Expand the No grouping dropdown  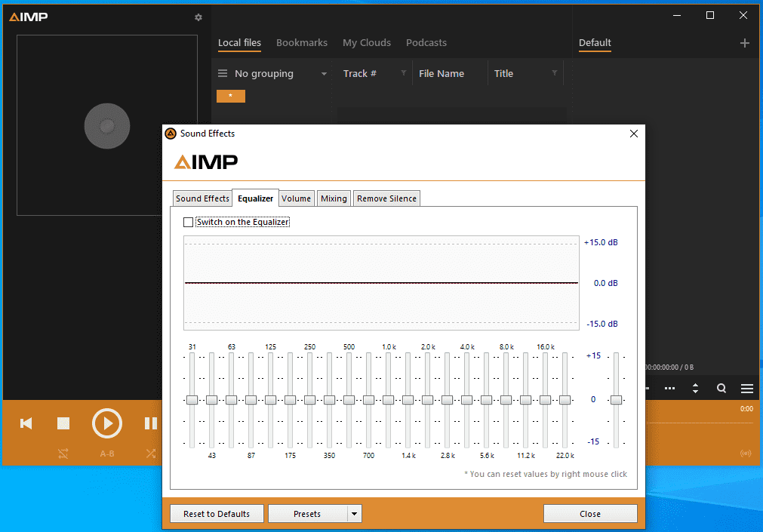(324, 74)
